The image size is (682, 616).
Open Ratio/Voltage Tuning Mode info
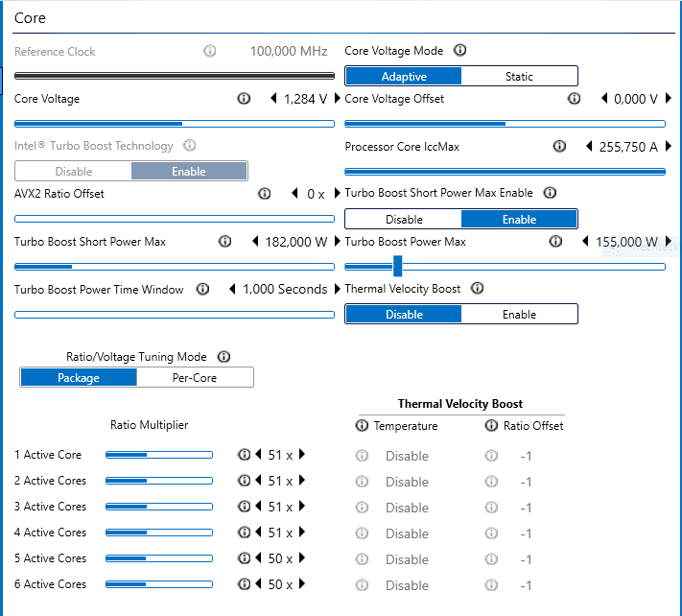pyautogui.click(x=223, y=357)
